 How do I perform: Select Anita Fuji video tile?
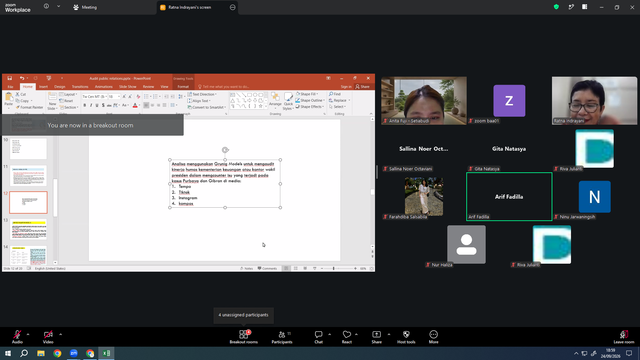point(424,101)
